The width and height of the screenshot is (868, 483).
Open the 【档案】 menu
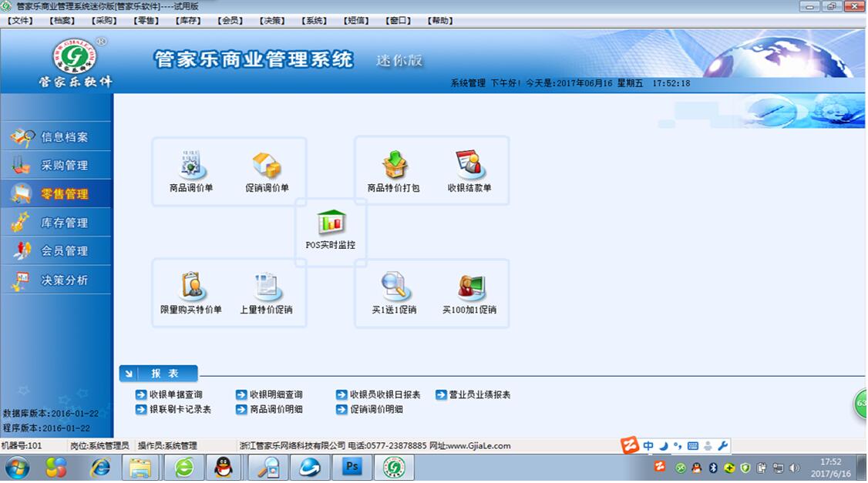tap(62, 21)
